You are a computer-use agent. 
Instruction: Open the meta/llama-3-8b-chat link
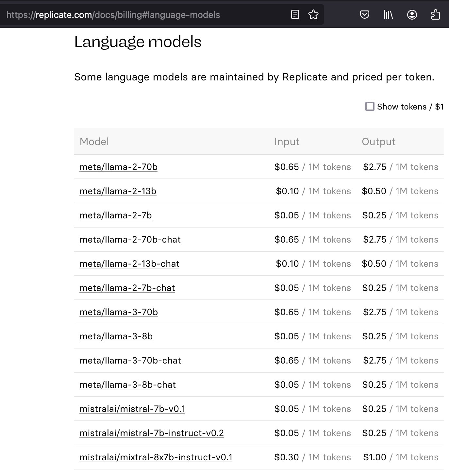[x=127, y=385]
